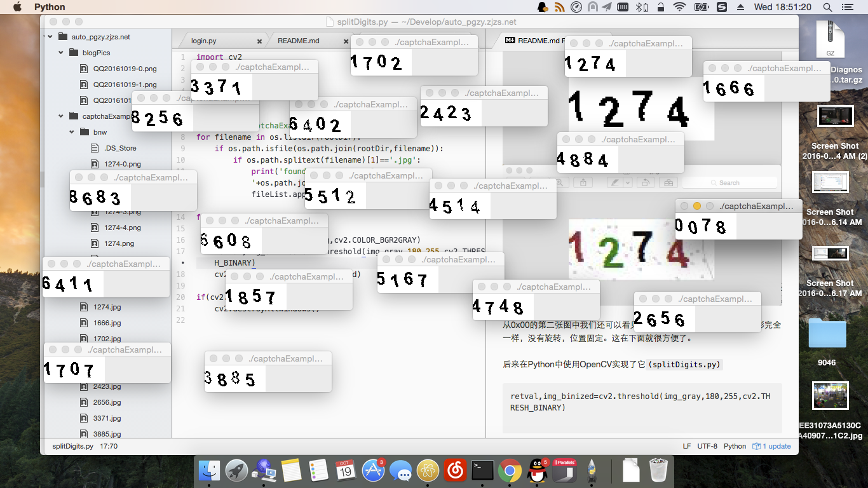Click the battery status menu bar icon
This screenshot has height=488, width=868.
coord(701,7)
